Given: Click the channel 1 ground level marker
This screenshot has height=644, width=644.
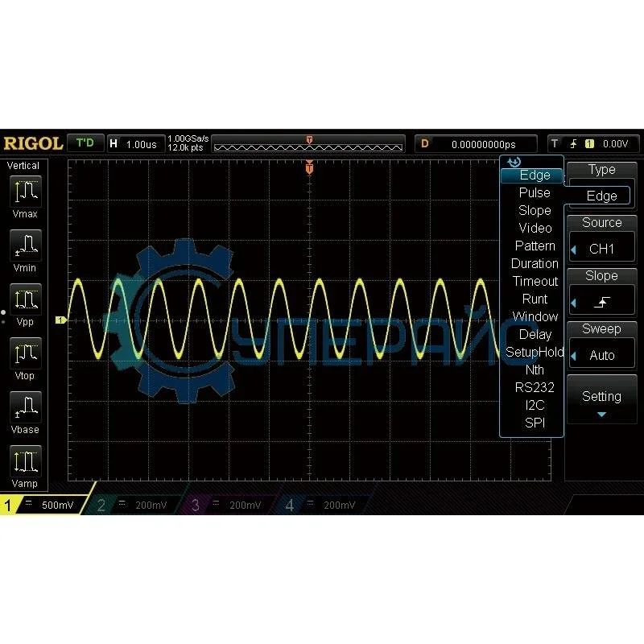Looking at the screenshot, I should tap(60, 320).
